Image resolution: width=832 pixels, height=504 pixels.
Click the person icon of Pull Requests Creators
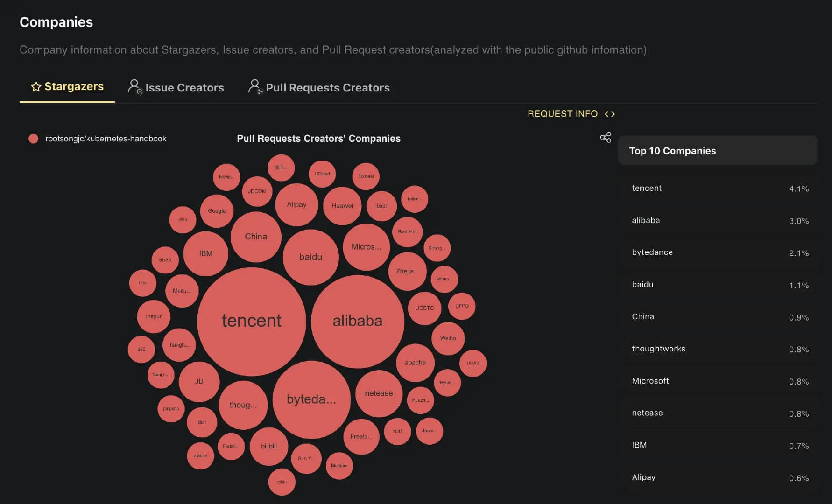255,87
